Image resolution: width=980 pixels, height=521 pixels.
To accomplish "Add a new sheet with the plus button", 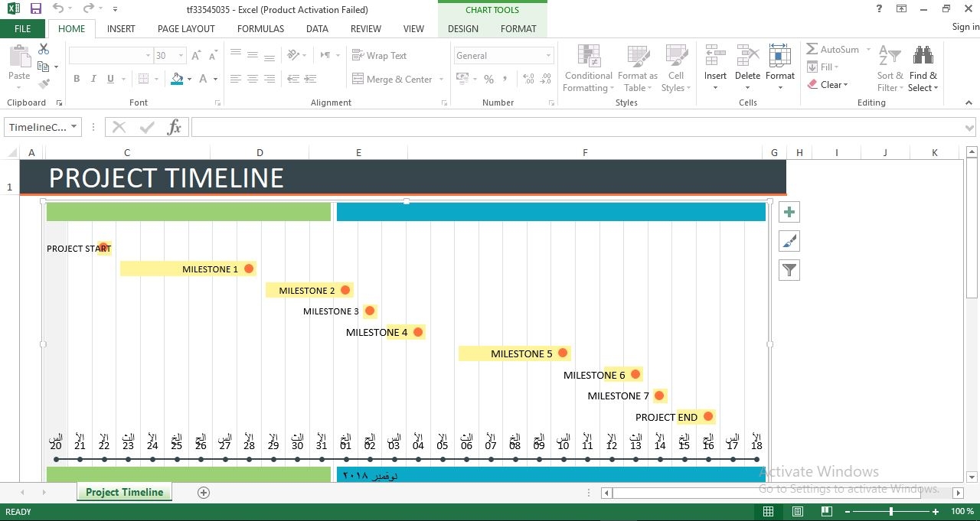I will click(x=203, y=492).
